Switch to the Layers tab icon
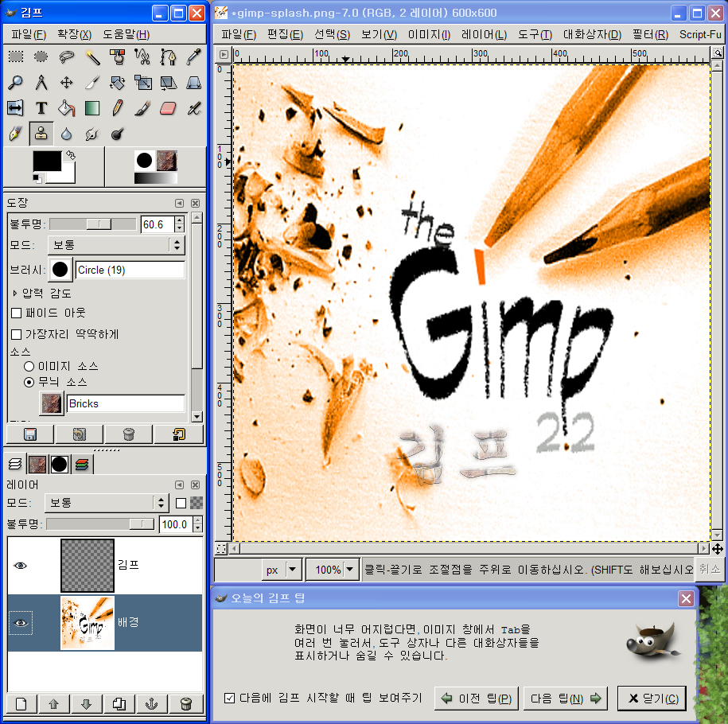 (x=15, y=464)
